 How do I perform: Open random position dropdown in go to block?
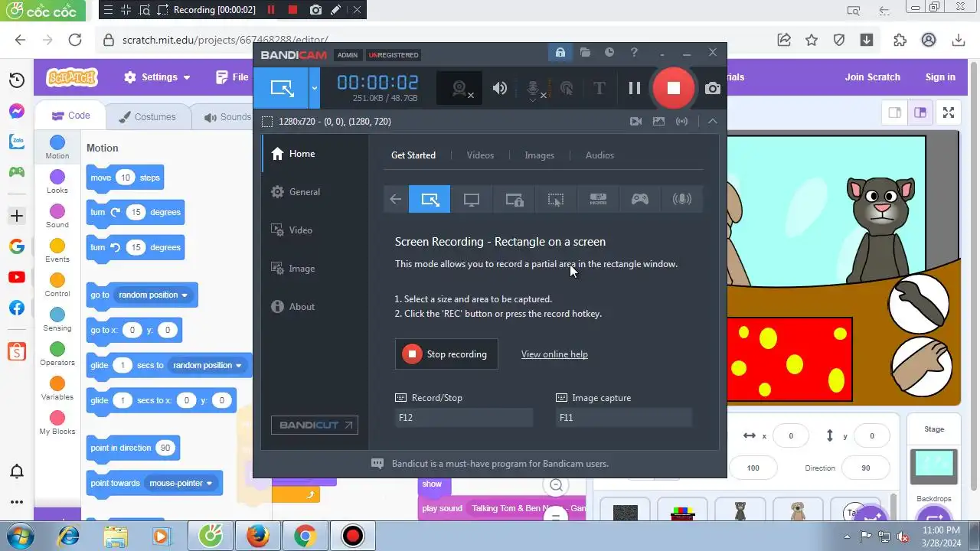tap(153, 295)
